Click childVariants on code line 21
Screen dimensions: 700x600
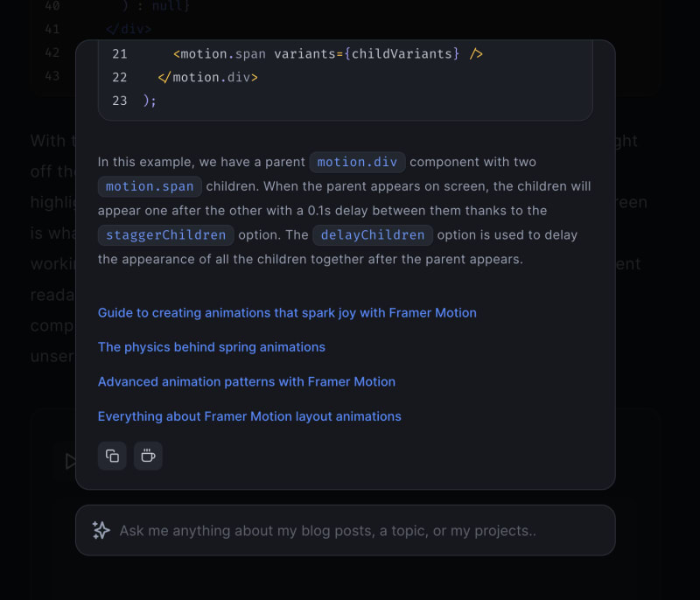coord(402,54)
